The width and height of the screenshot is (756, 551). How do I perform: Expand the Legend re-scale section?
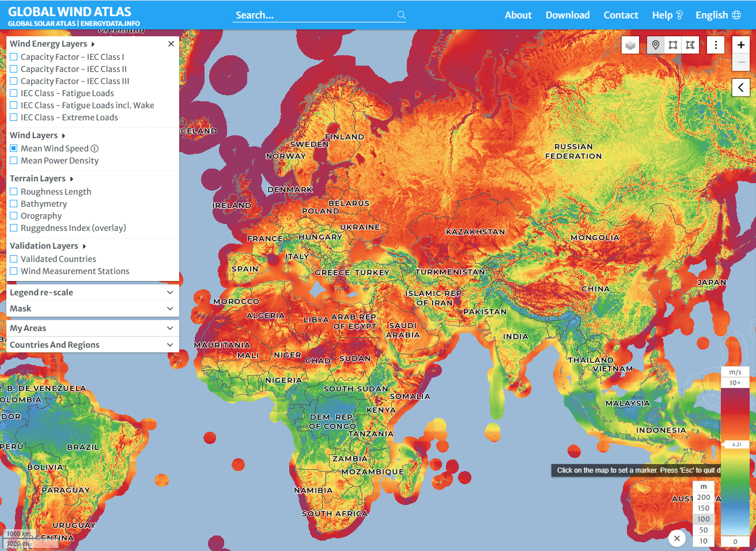[92, 292]
